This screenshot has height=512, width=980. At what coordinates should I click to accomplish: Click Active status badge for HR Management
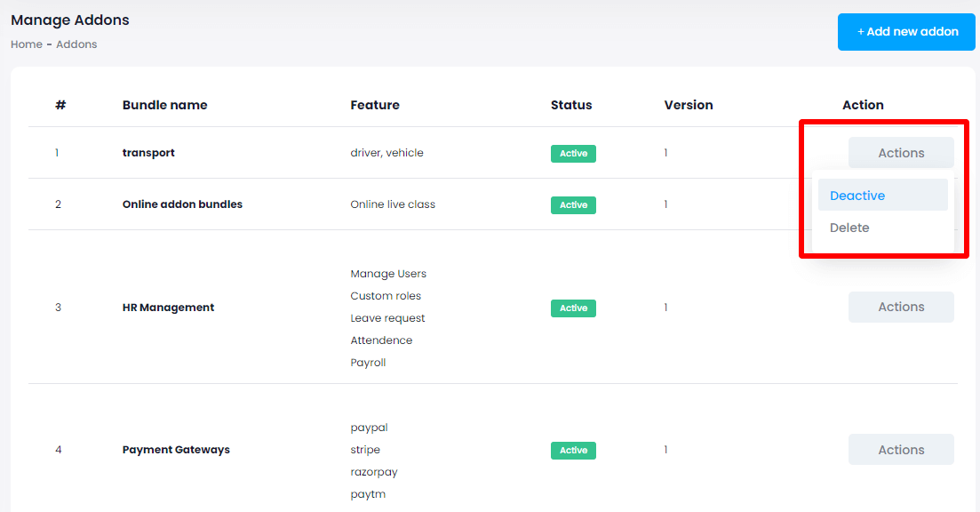coord(573,308)
